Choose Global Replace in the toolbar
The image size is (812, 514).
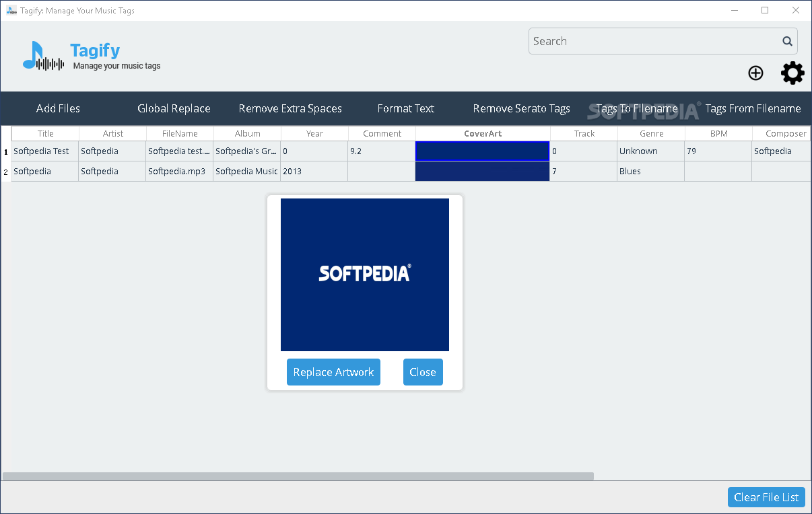pyautogui.click(x=174, y=108)
